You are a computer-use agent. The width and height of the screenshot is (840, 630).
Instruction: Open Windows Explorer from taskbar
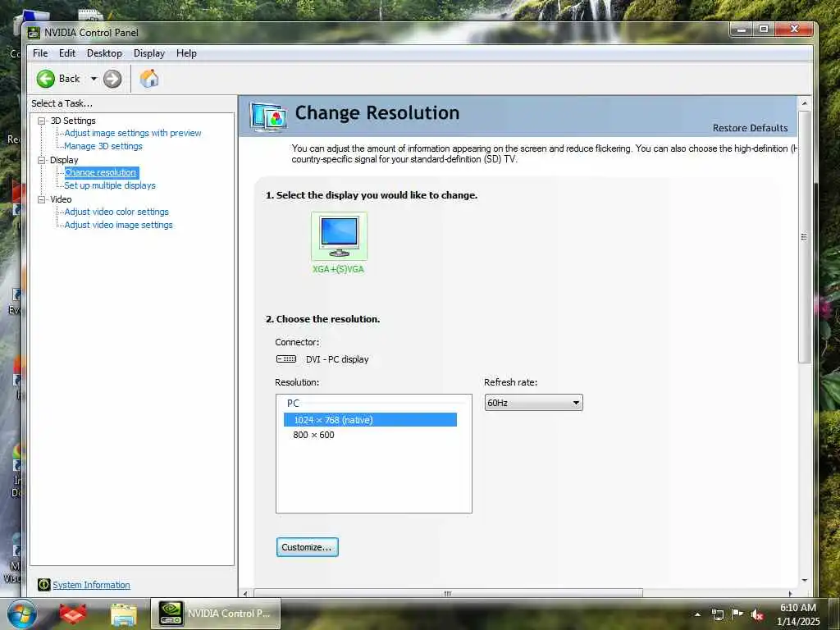tap(124, 614)
